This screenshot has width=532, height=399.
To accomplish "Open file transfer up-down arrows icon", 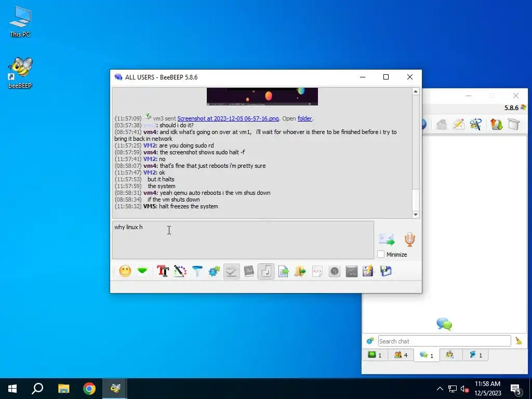I will click(496, 124).
